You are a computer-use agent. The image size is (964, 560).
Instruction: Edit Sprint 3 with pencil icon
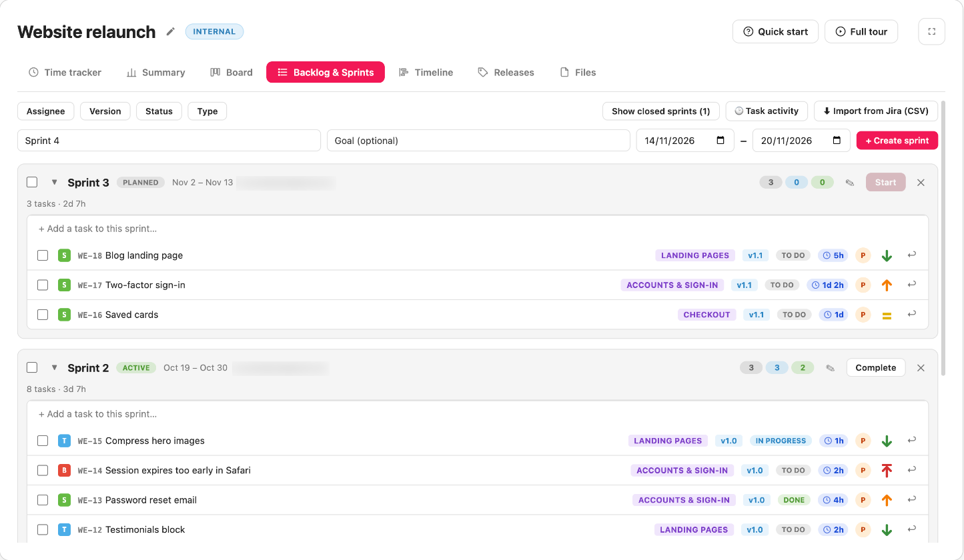(x=849, y=183)
